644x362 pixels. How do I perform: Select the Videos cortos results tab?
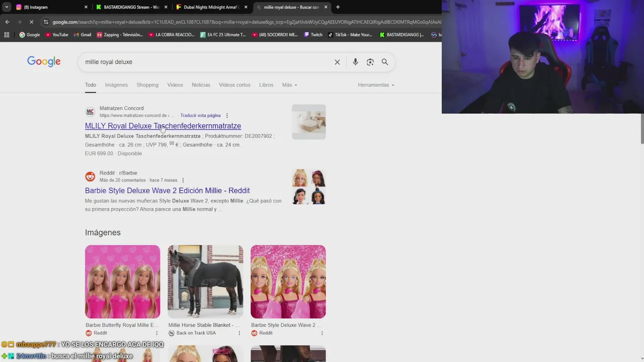point(234,85)
